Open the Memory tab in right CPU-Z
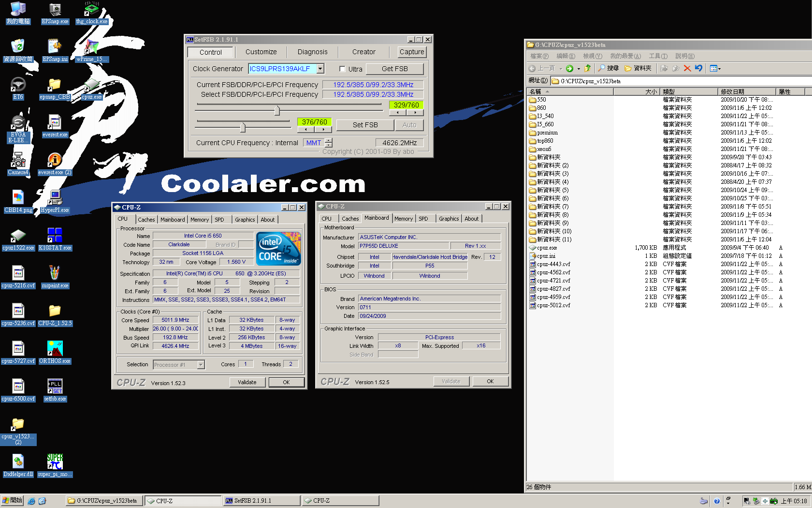Viewport: 812px width, 508px height. point(404,219)
